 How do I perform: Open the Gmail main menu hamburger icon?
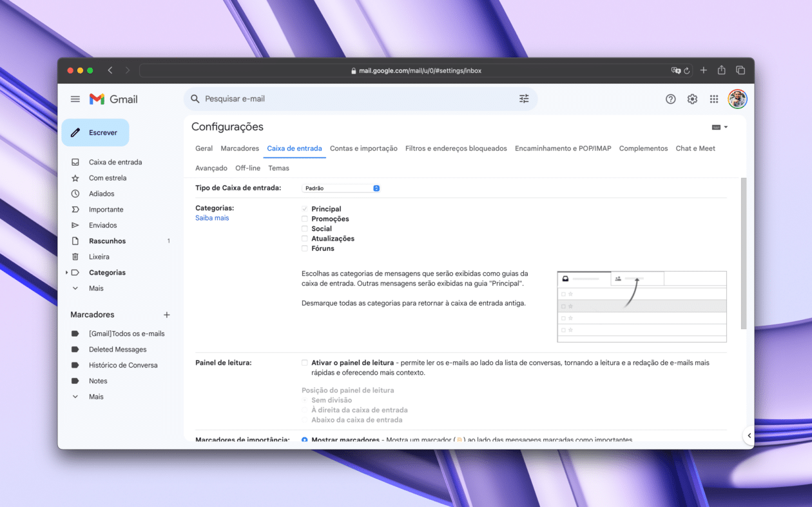click(75, 99)
